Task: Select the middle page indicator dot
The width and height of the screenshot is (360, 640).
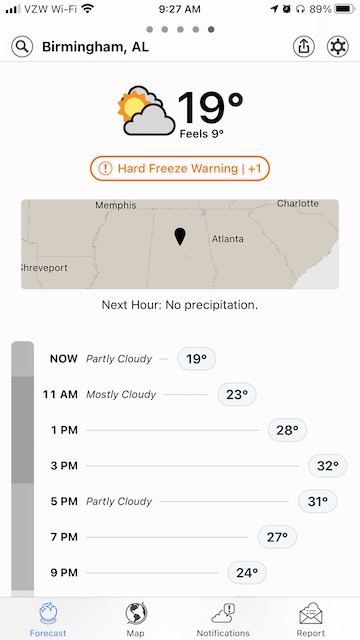Action: (x=180, y=29)
